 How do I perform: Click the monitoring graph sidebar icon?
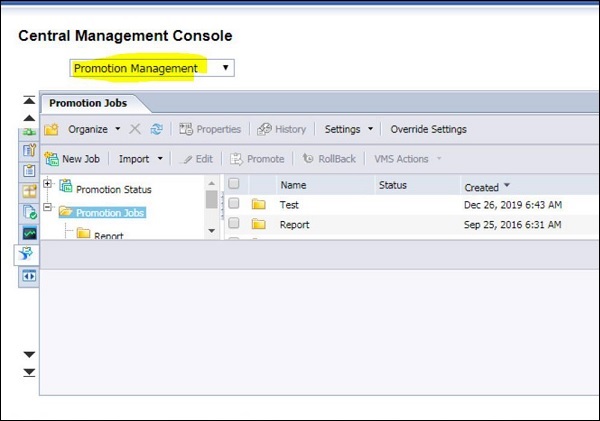click(28, 232)
